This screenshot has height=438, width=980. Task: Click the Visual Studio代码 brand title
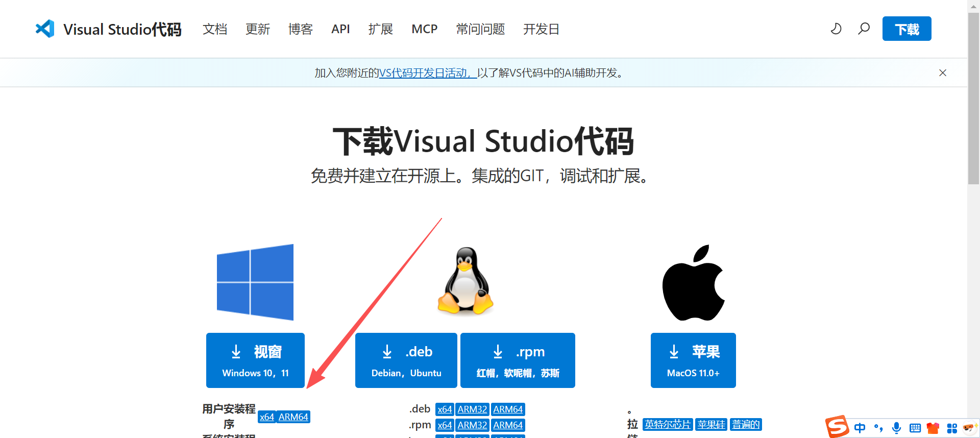coord(122,29)
